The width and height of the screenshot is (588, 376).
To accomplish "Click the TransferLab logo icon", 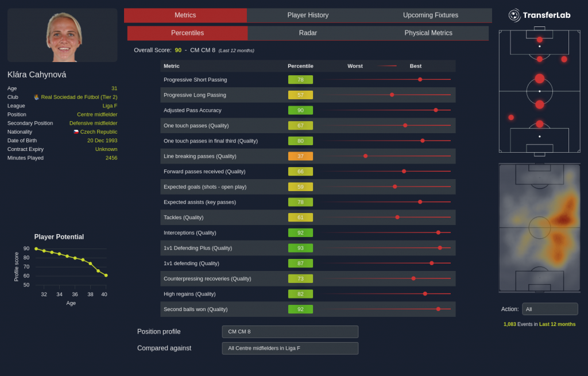I will pos(514,15).
